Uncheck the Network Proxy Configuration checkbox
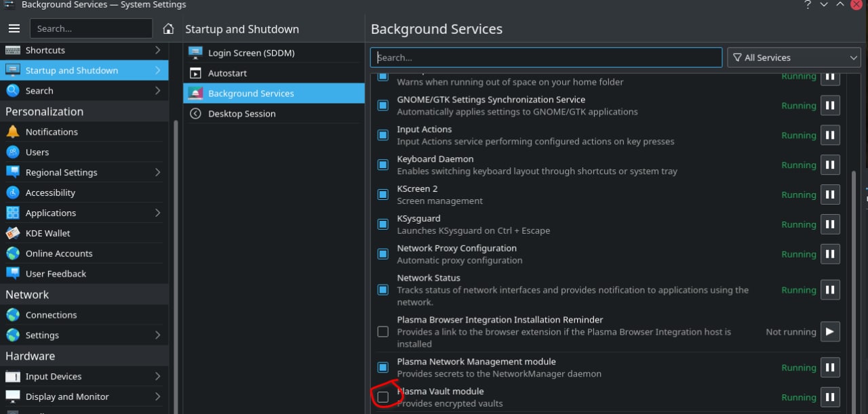This screenshot has width=868, height=414. click(x=383, y=255)
